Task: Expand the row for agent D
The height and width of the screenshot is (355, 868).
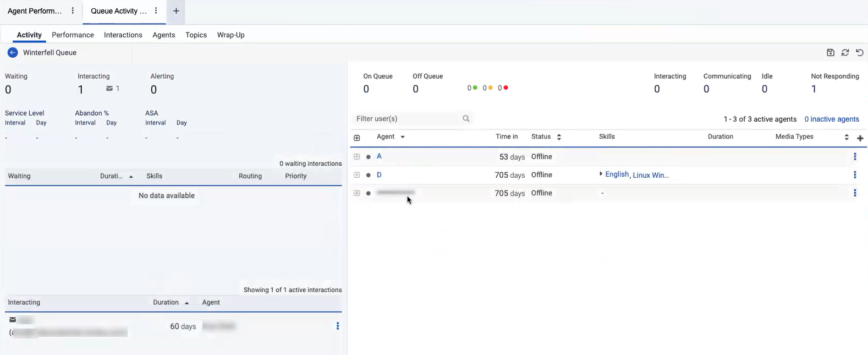Action: (357, 175)
